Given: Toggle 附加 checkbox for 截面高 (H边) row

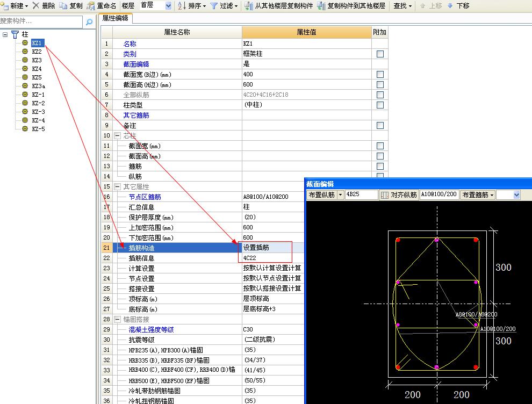Looking at the screenshot, I should (380, 84).
